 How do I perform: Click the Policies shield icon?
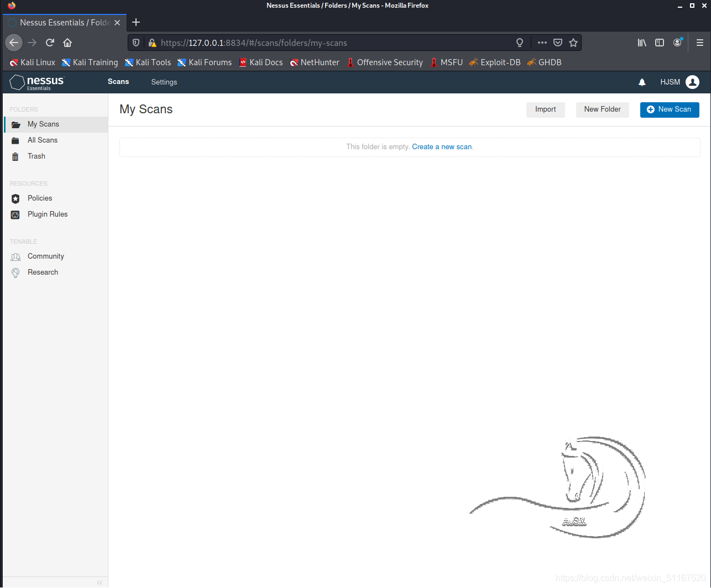[x=15, y=198]
